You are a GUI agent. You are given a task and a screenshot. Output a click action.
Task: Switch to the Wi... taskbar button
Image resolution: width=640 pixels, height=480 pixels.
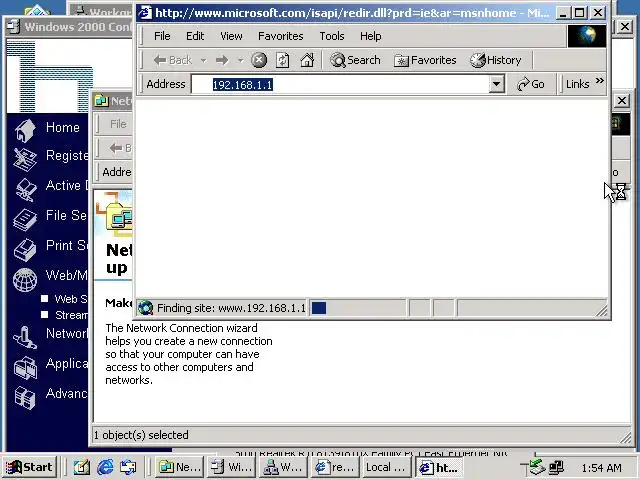231,467
